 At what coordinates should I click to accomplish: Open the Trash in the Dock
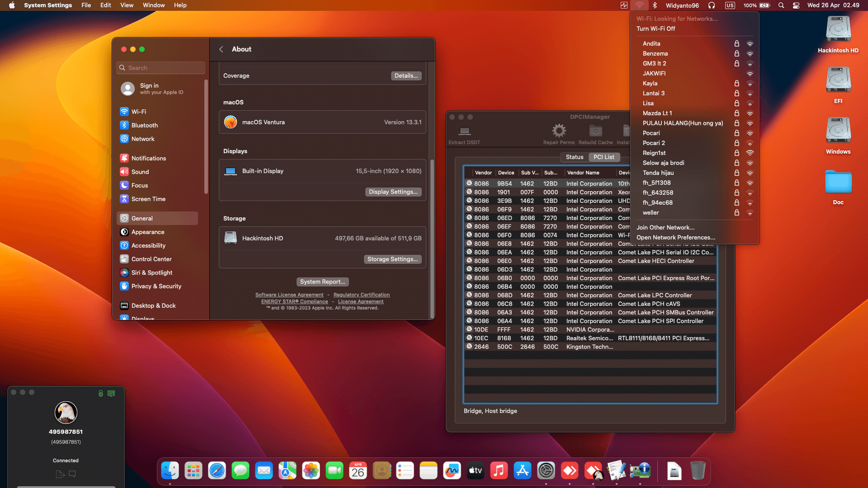[698, 471]
